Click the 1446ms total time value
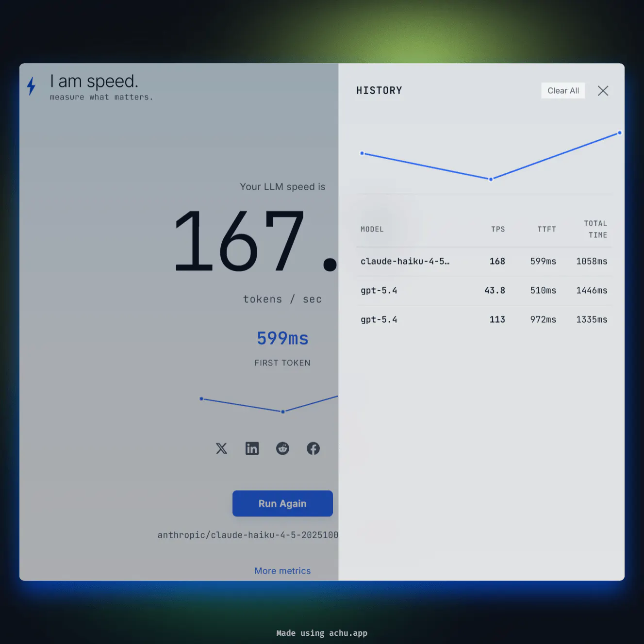Viewport: 644px width, 644px height. [592, 291]
